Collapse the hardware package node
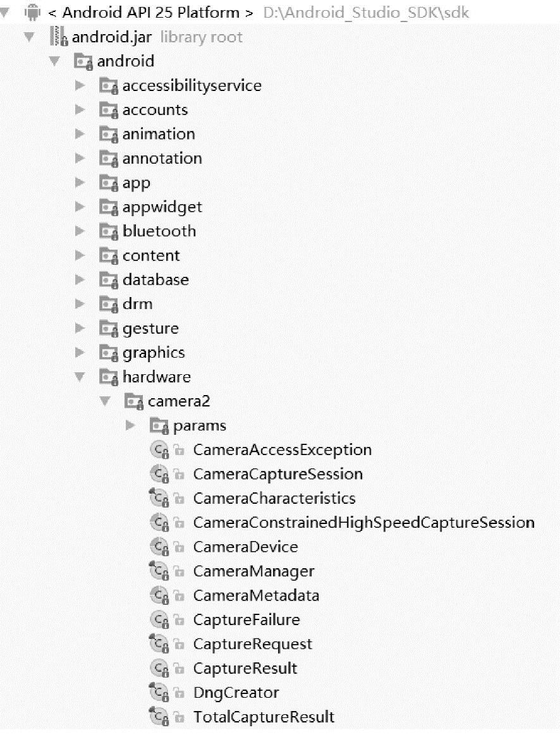This screenshot has width=560, height=737. [x=80, y=377]
